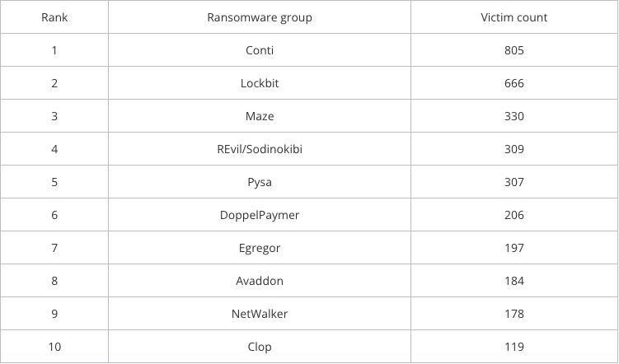Click victim count 206 cell
This screenshot has height=364, width=619.
click(x=514, y=215)
